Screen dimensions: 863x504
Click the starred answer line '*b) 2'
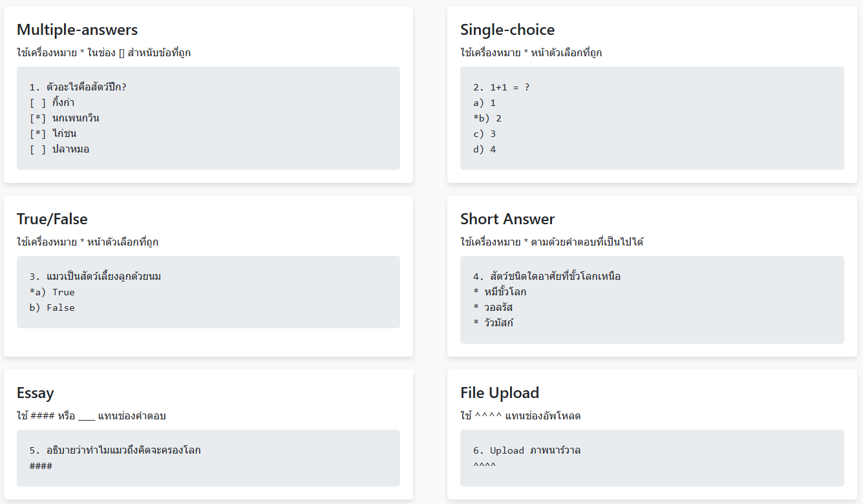pyautogui.click(x=487, y=118)
